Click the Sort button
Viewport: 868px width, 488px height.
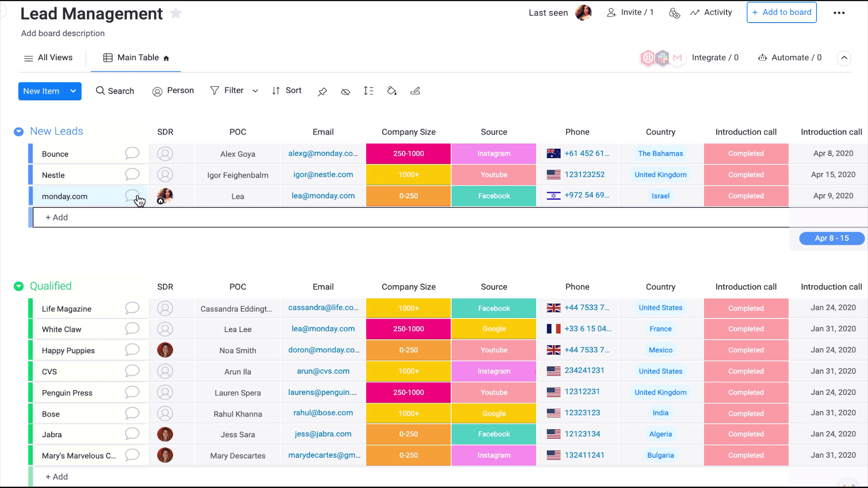tap(287, 91)
